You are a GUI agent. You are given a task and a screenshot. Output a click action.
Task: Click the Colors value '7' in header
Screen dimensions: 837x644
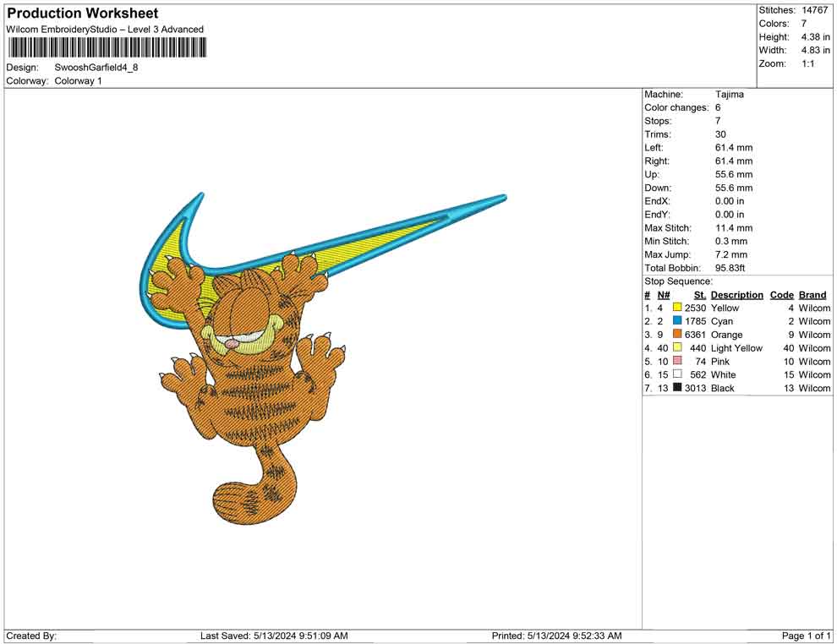pyautogui.click(x=804, y=24)
